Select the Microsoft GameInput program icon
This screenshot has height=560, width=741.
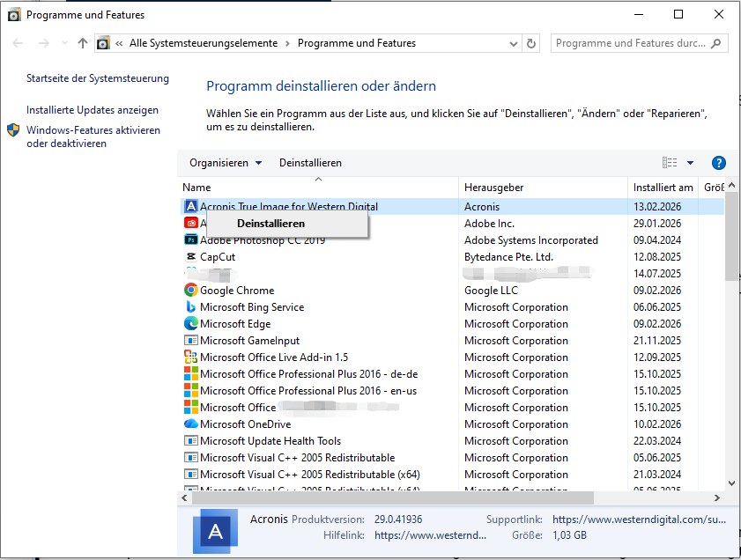(x=189, y=340)
